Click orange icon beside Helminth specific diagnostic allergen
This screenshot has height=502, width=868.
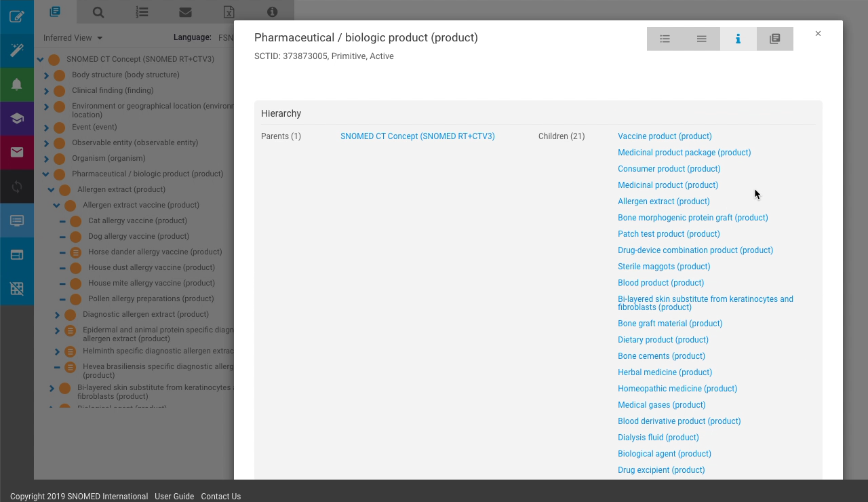(x=70, y=352)
